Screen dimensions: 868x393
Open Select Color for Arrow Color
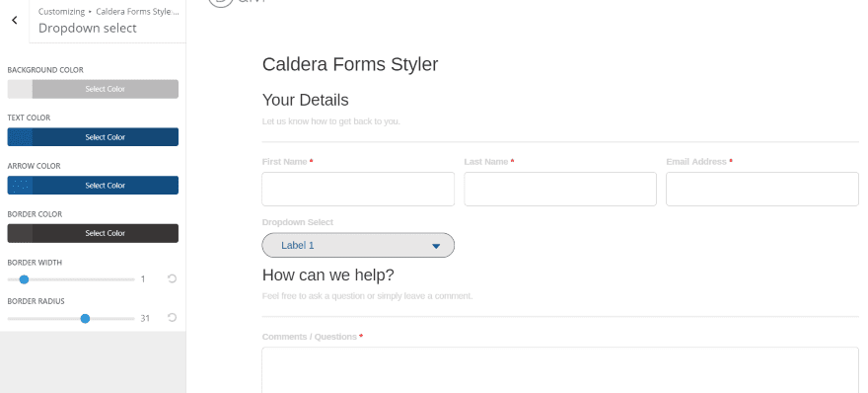click(106, 185)
